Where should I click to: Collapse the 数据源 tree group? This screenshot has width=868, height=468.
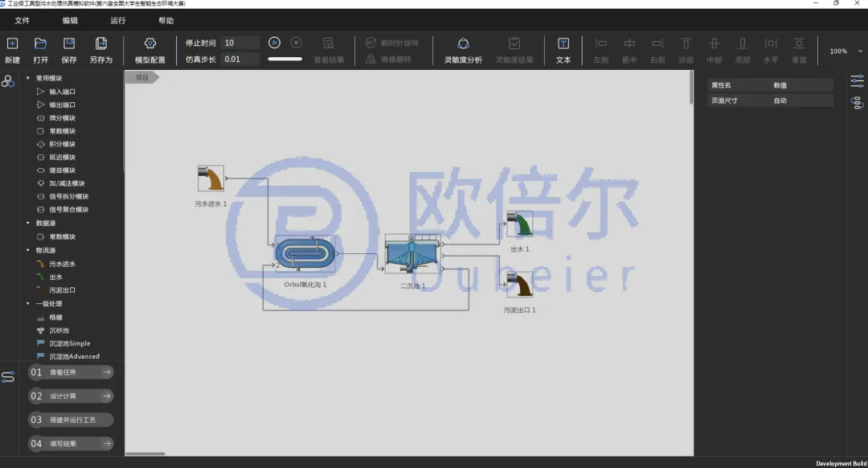coord(27,224)
